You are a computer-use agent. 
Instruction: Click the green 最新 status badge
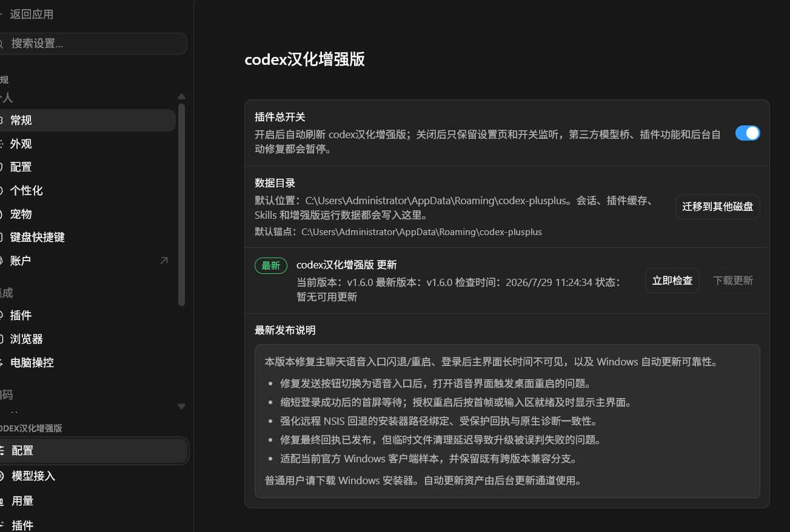(x=271, y=265)
